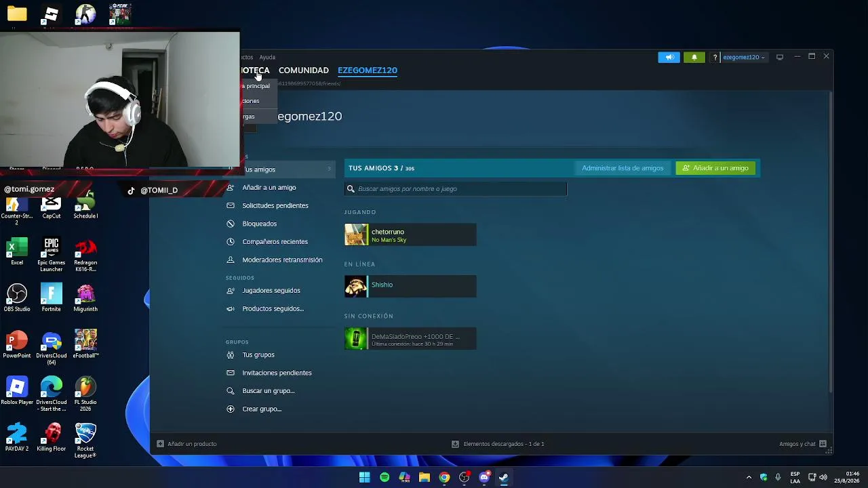The image size is (868, 488).
Task: Open chetorruno's avatar thumbnail
Action: tap(356, 235)
